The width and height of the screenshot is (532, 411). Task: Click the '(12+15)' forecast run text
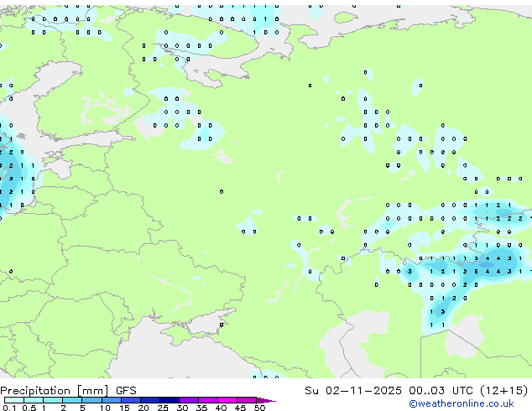(504, 391)
